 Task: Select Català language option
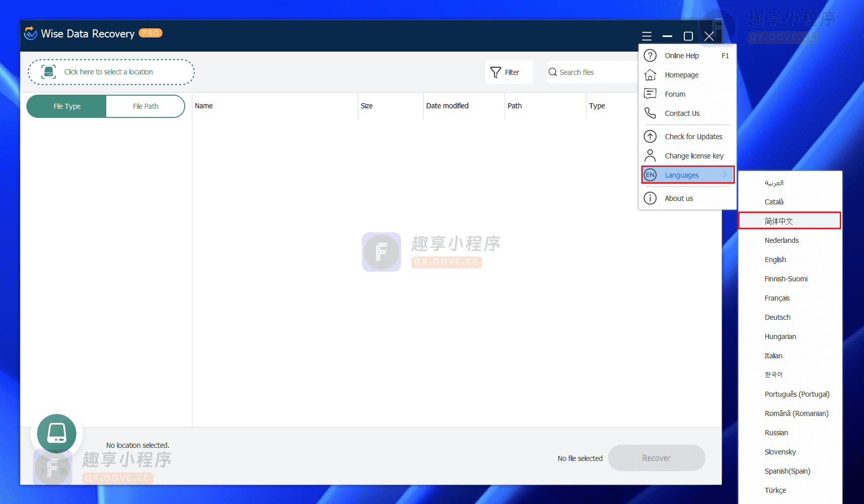click(790, 202)
